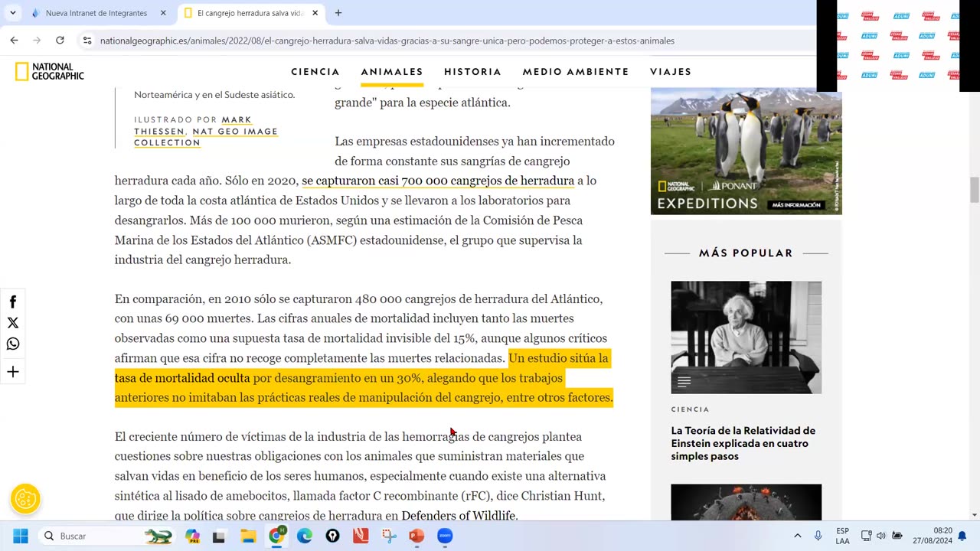The height and width of the screenshot is (551, 980).
Task: Go forward in browser history
Action: [37, 41]
